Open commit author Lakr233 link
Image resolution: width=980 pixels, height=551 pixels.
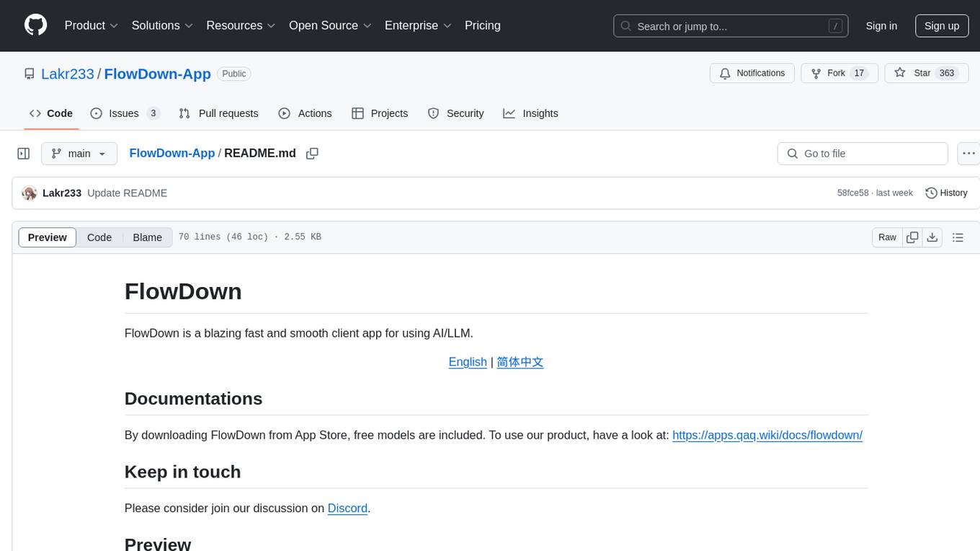coord(62,193)
